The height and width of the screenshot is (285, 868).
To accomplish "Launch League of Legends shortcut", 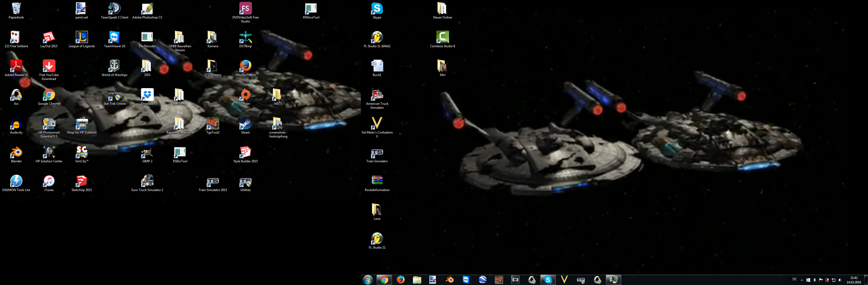I will click(82, 39).
